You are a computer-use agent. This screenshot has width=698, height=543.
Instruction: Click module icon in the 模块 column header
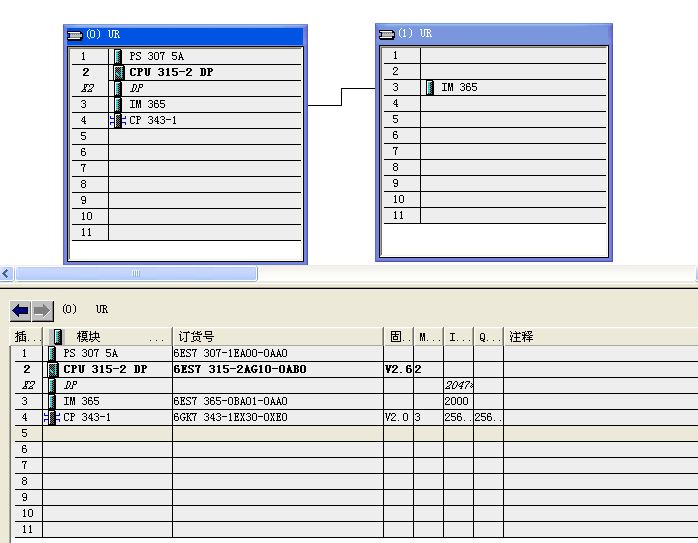(57, 336)
